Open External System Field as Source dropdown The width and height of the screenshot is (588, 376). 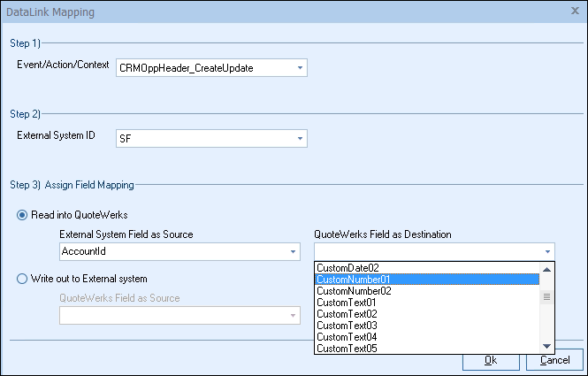[x=294, y=252]
